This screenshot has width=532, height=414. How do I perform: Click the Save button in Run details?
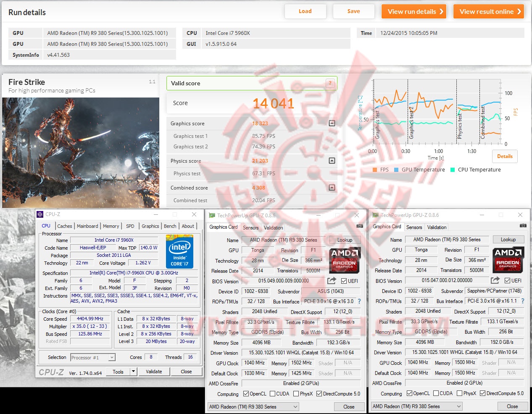[353, 11]
